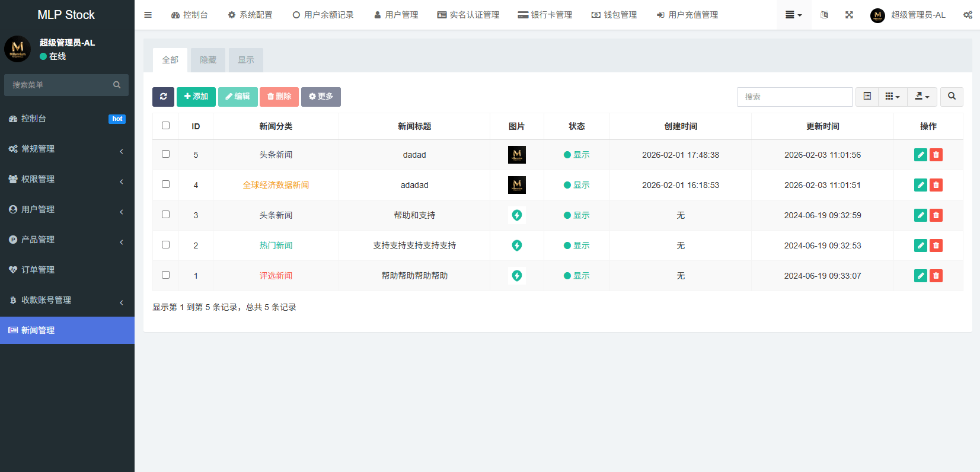This screenshot has height=472, width=980.
Task: Toggle the select-all checkbox in table header
Action: [x=165, y=126]
